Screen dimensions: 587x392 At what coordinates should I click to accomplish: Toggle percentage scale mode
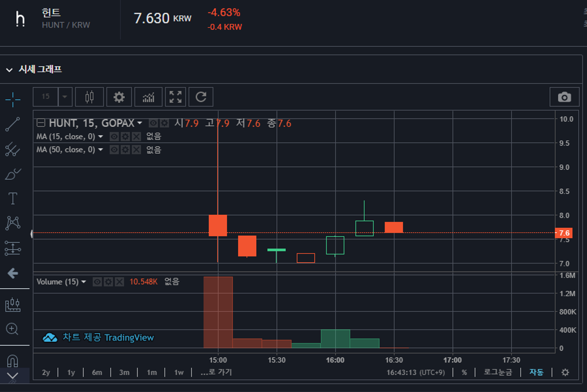(464, 372)
